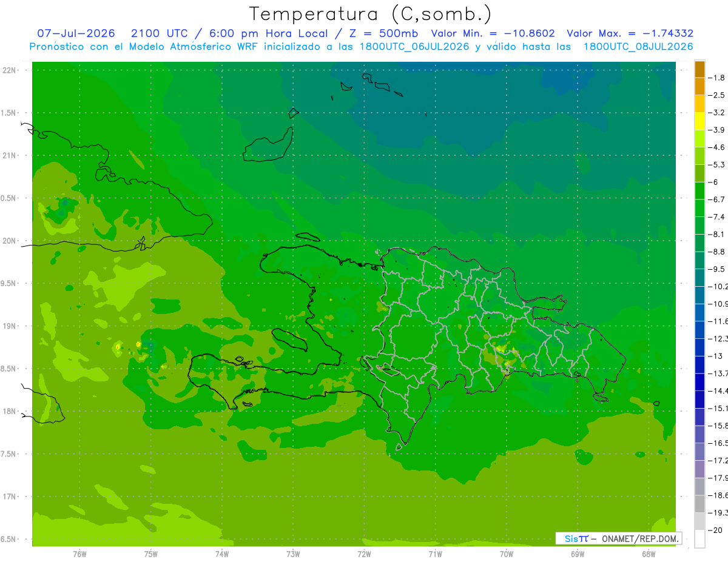Click the '70W' longitude label
Screen dimensions: 728x562
click(507, 554)
